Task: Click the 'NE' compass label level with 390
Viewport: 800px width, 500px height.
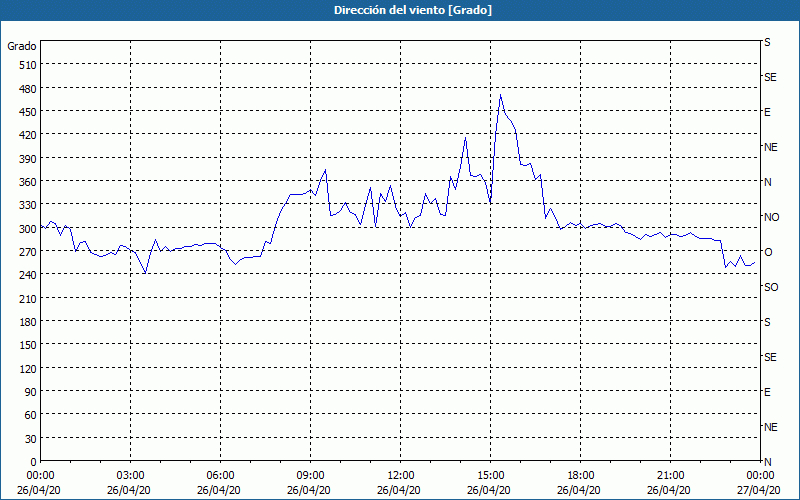Action: (771, 147)
